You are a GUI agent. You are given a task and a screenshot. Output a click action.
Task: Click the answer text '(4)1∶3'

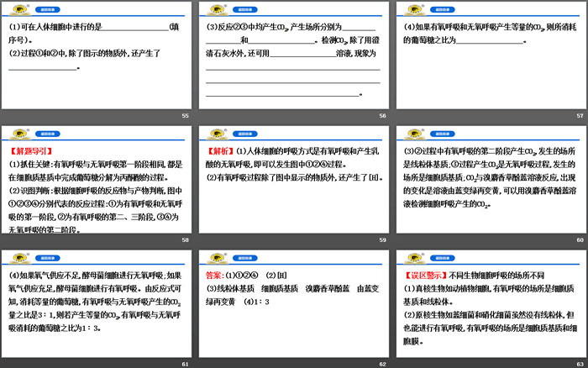[x=256, y=302]
